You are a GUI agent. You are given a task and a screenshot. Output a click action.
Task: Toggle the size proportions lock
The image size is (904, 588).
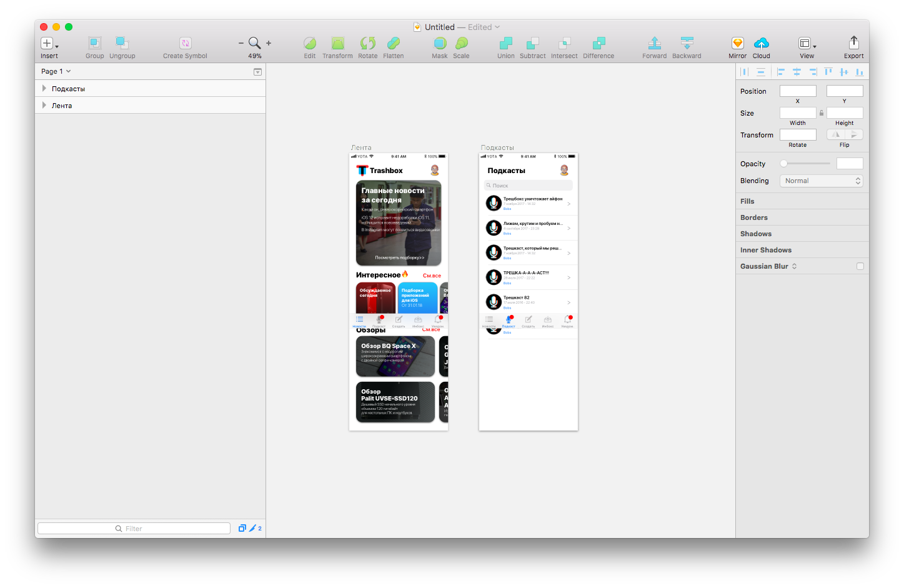pyautogui.click(x=822, y=113)
